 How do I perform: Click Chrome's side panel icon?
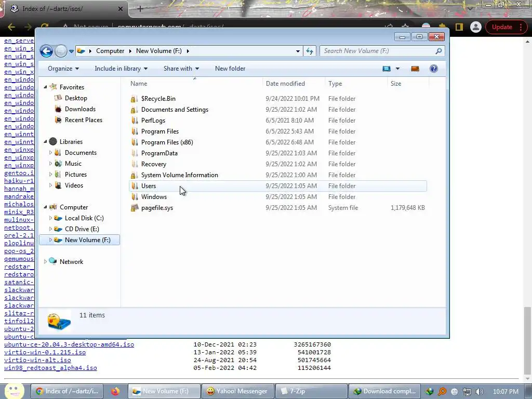pyautogui.click(x=459, y=27)
